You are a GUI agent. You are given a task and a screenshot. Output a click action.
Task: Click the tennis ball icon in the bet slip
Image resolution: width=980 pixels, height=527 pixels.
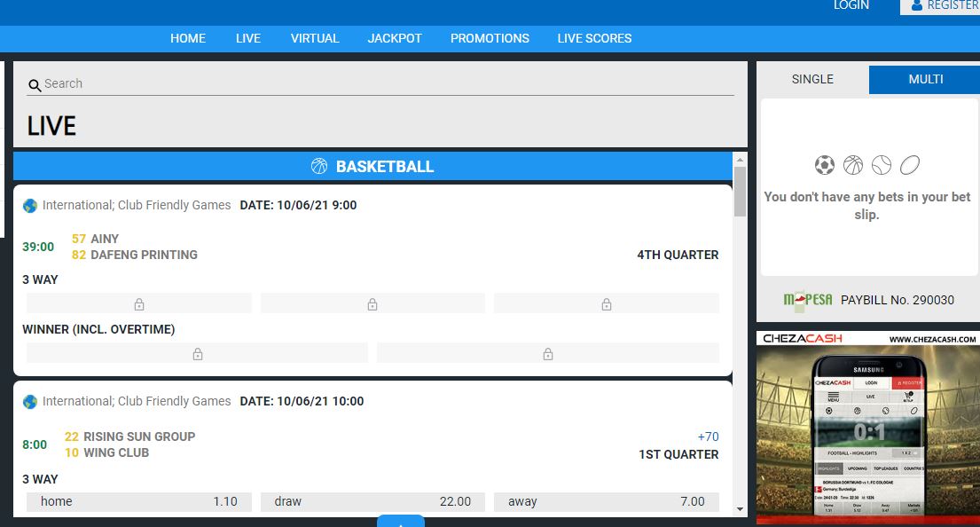[x=882, y=165]
